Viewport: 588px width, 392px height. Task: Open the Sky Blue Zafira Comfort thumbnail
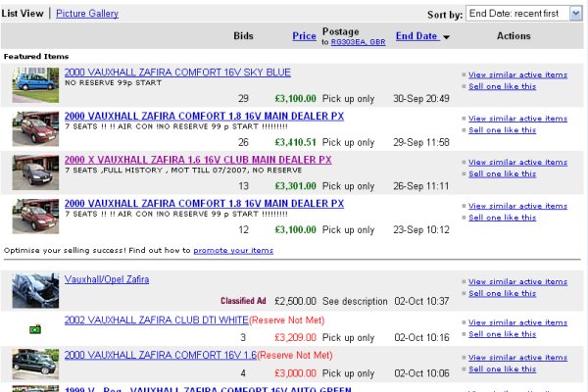(x=35, y=85)
